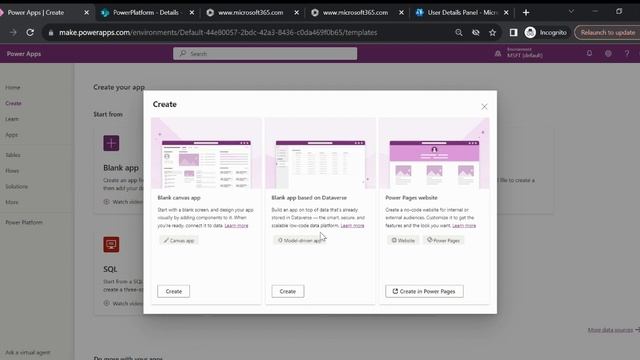This screenshot has width=640, height=360.
Task: Open tab search chevron
Action: (571, 11)
